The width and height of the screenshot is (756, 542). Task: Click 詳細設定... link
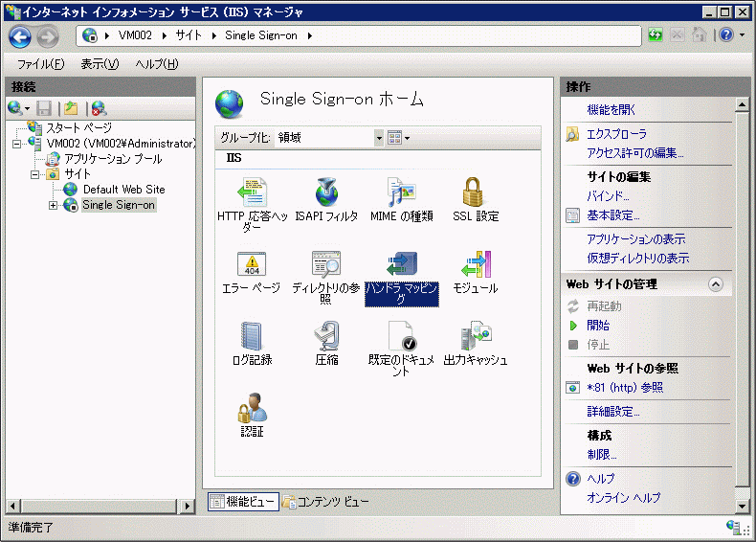[x=612, y=412]
